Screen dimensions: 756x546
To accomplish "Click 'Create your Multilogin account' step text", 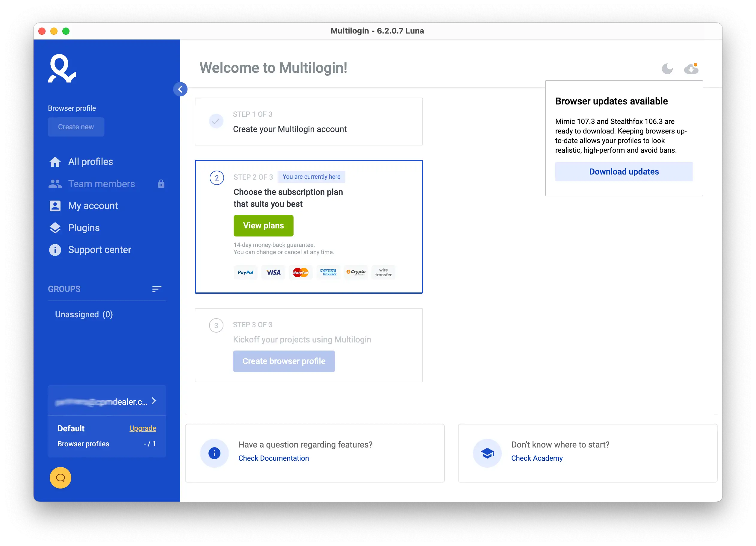I will (x=290, y=129).
